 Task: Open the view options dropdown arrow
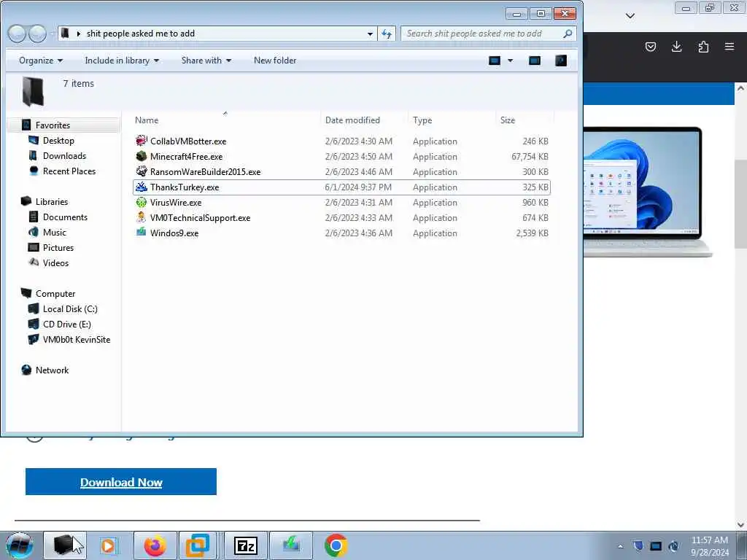tap(510, 61)
